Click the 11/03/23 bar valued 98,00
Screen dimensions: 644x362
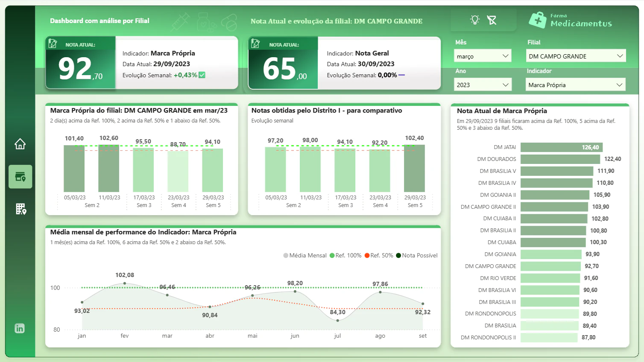tap(310, 169)
